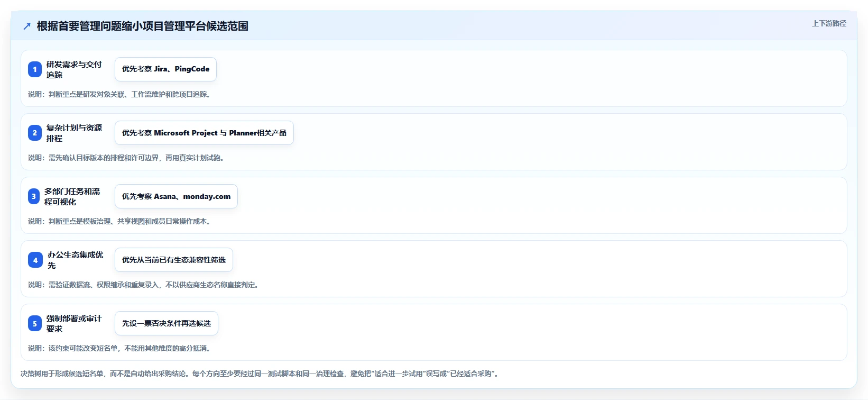Click step number badge 4
Screen dimensions: 868x400
pyautogui.click(x=35, y=260)
